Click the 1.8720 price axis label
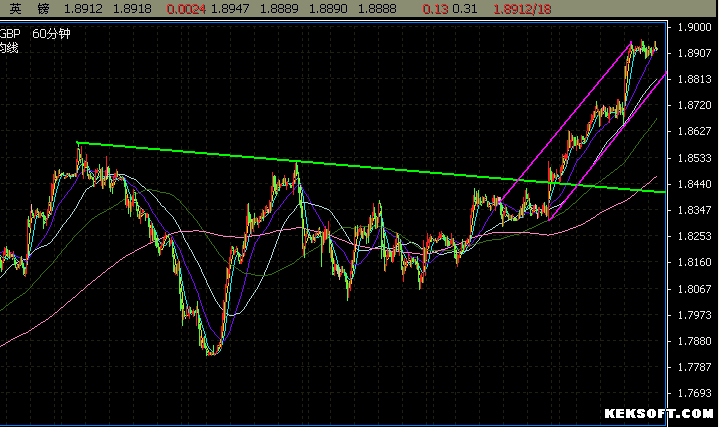 pos(695,106)
